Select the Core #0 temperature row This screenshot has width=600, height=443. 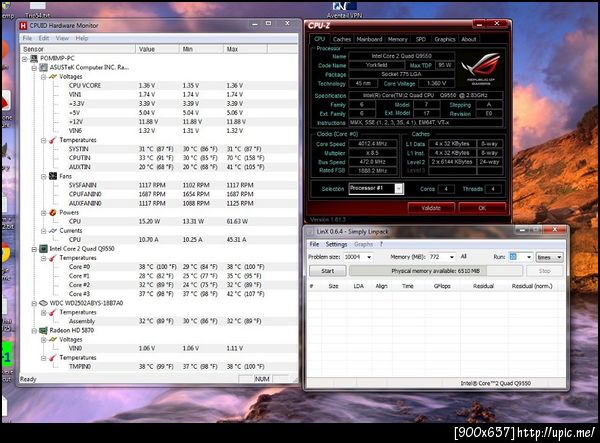click(159, 267)
